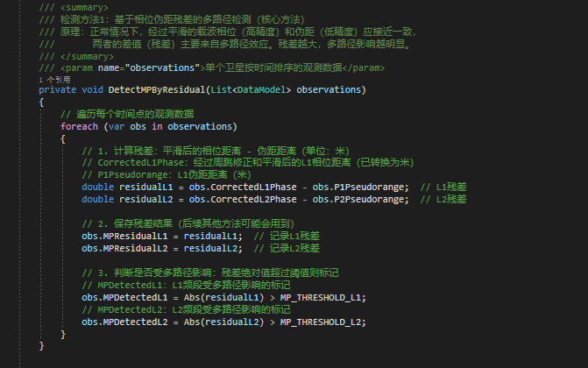Click the obs.MPResidualL1 property assignment
The width and height of the screenshot is (588, 368).
click(x=124, y=237)
